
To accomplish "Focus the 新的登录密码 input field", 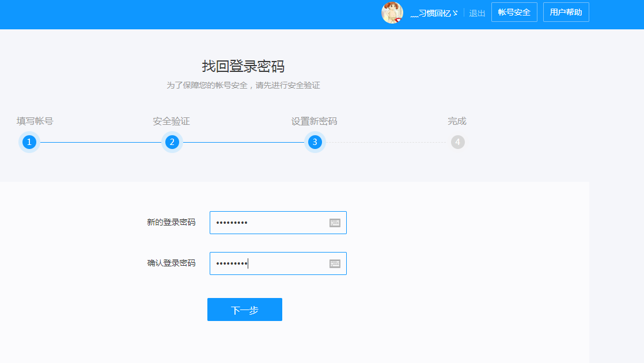I will pyautogui.click(x=271, y=223).
